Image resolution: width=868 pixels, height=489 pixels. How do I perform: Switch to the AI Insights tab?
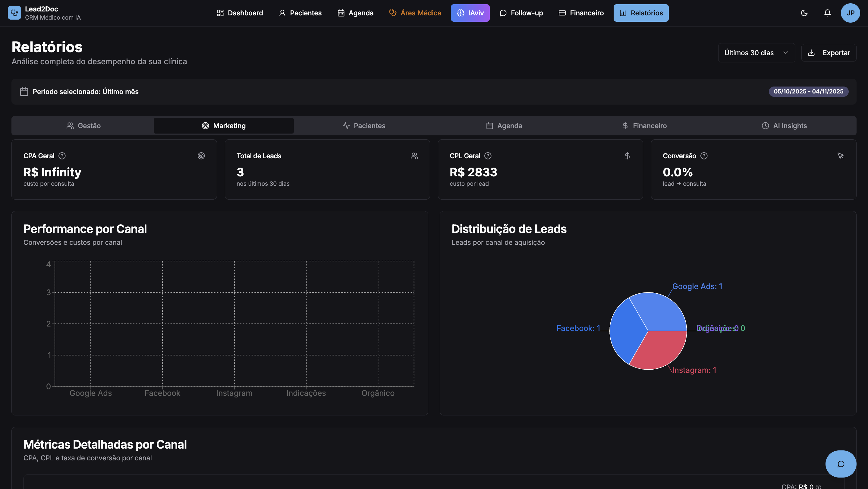(x=784, y=126)
